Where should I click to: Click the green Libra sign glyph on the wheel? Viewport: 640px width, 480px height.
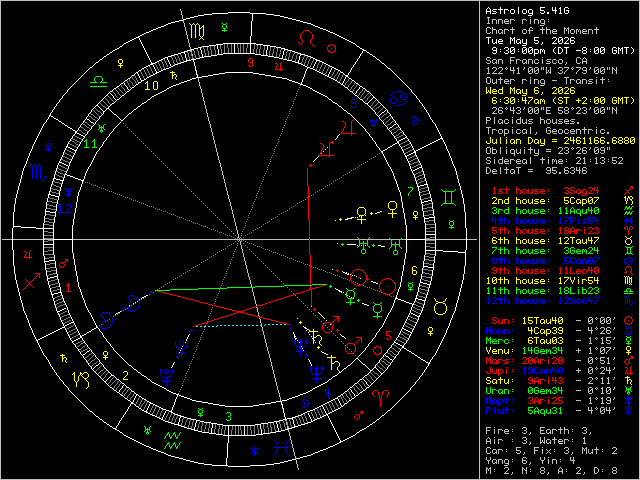98,80
